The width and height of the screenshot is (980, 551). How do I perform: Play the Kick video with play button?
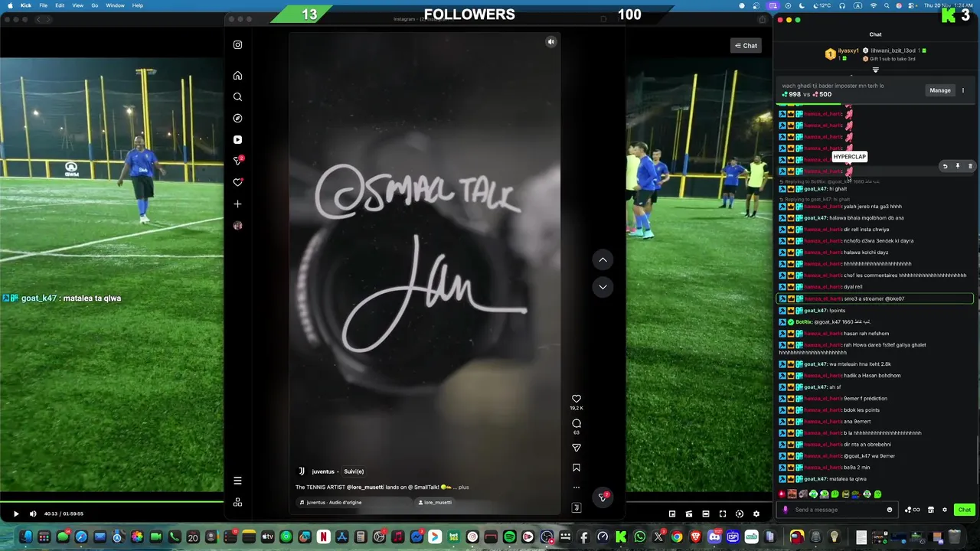(15, 514)
